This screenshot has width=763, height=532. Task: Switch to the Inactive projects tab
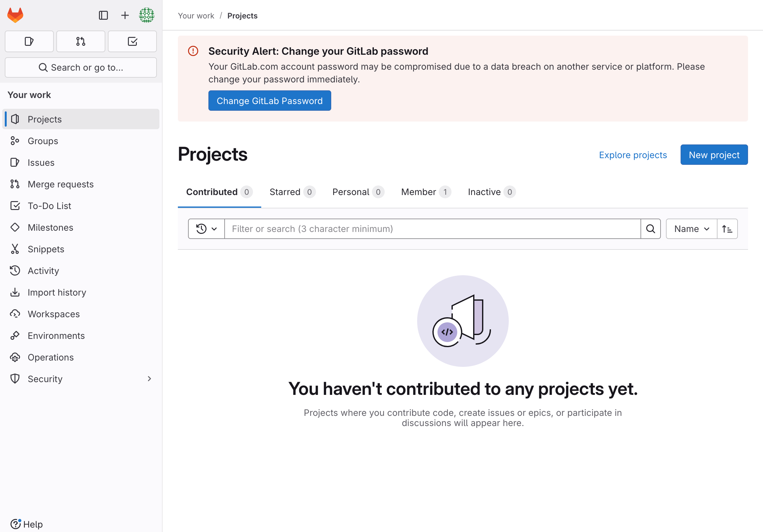tap(484, 192)
